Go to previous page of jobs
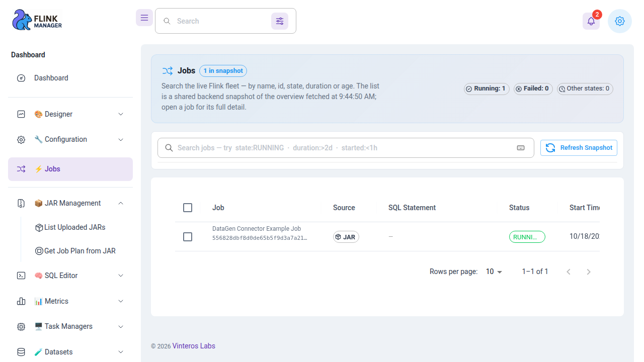The width and height of the screenshot is (644, 362). click(x=569, y=271)
